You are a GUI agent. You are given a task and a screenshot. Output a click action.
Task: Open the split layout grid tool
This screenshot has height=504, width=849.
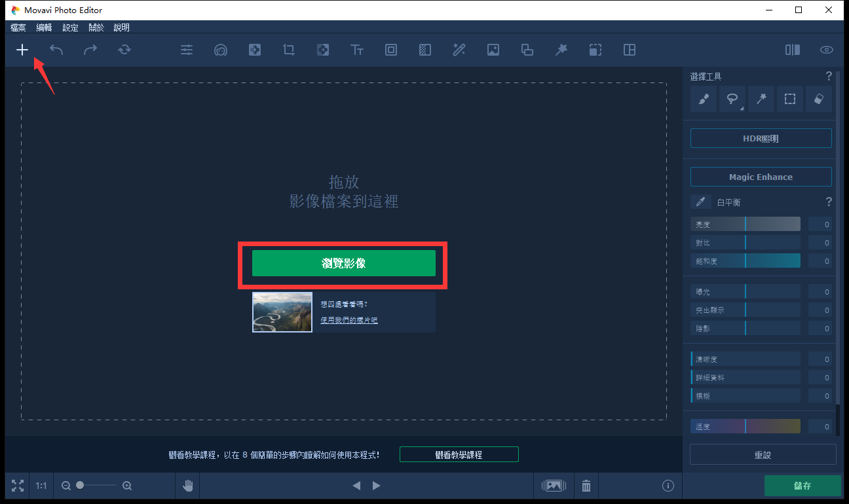point(630,50)
